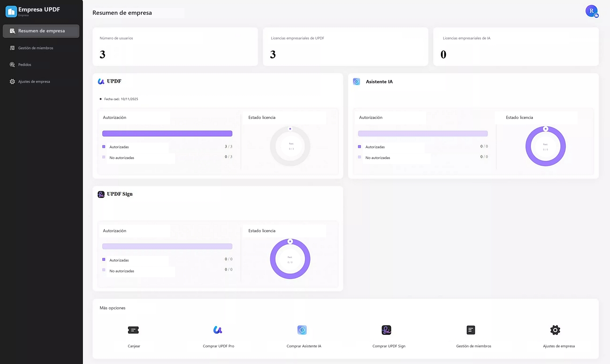Viewport: 610px width, 364px height.
Task: Click the Licencias empresariales de IA card
Action: [x=516, y=47]
